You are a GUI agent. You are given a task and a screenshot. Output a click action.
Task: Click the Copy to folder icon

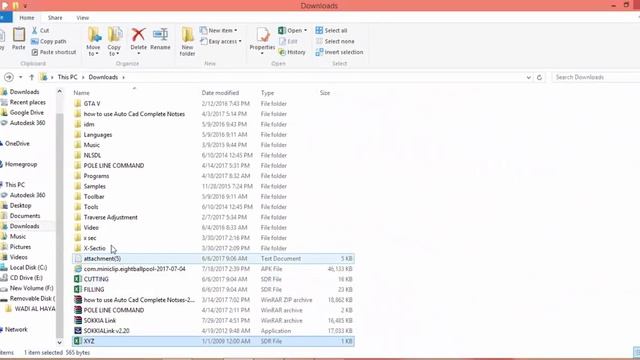pyautogui.click(x=115, y=35)
